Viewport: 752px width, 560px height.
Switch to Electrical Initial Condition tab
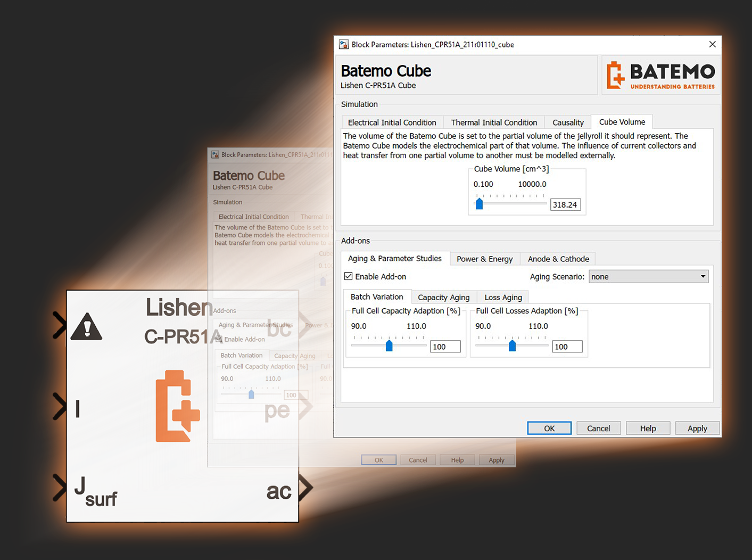392,122
